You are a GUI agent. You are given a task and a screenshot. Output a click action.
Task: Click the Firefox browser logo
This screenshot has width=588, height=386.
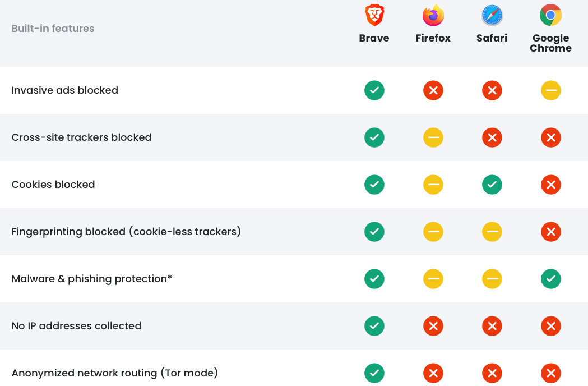point(433,15)
